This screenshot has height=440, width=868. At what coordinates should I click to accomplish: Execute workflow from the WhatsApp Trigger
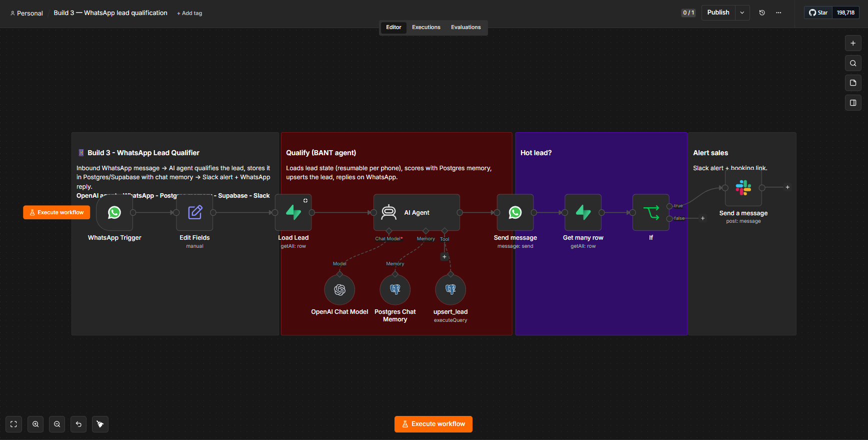click(x=56, y=212)
